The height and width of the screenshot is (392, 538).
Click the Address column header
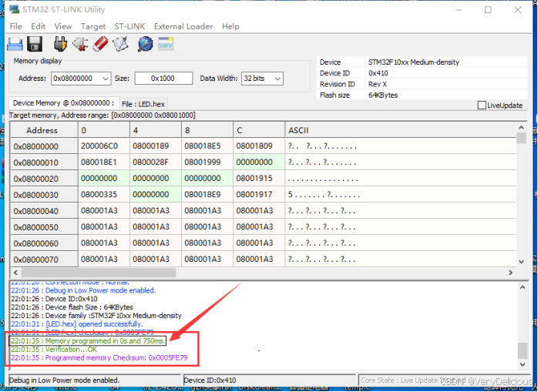(44, 130)
